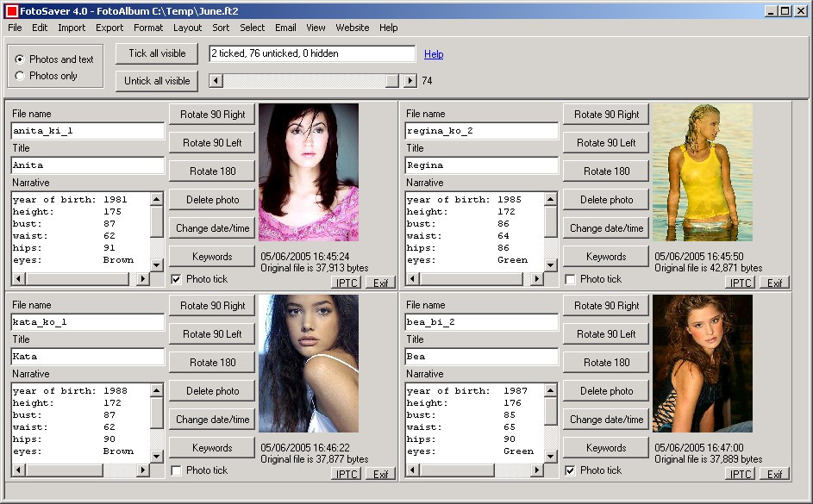The width and height of the screenshot is (813, 504).
Task: Open Keywords for bea_bi_2
Action: point(607,448)
